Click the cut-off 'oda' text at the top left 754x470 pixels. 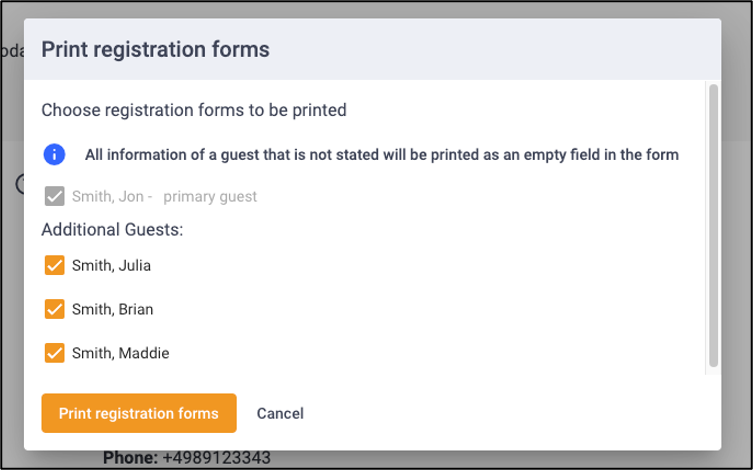13,51
